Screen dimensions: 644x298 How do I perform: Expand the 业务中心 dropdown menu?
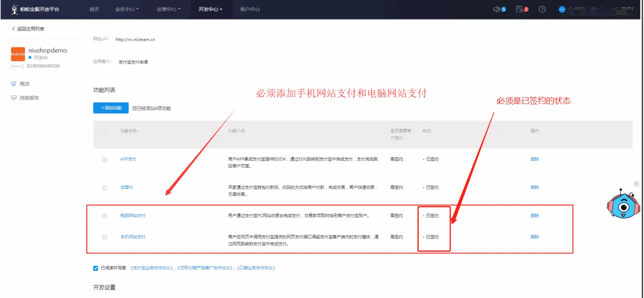click(127, 9)
